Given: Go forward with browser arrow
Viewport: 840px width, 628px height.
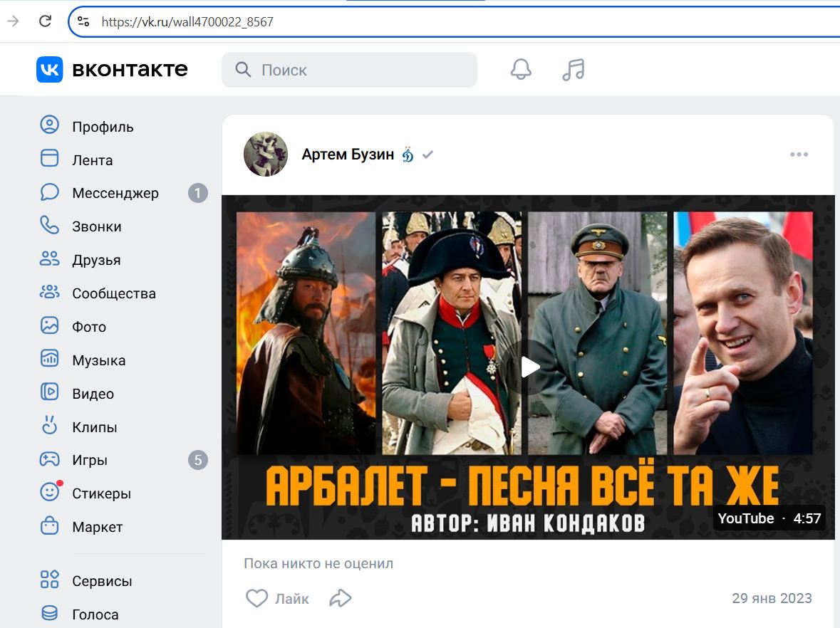Looking at the screenshot, I should coord(13,21).
